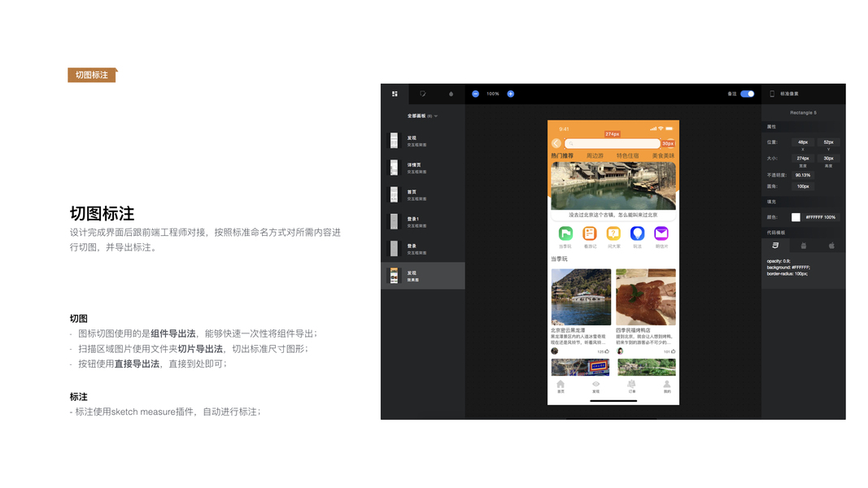The width and height of the screenshot is (868, 488).
Task: Click the purple 明信片 envelope icon
Action: [x=661, y=233]
